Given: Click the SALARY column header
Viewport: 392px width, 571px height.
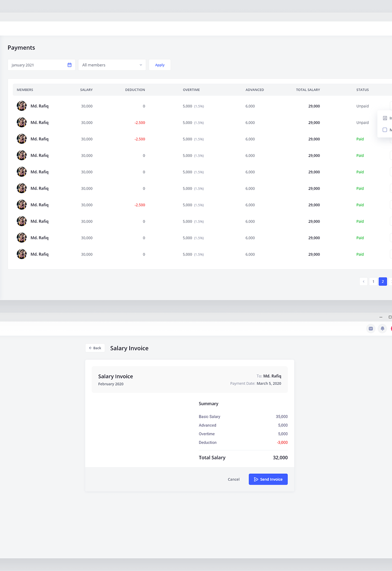Looking at the screenshot, I should point(86,90).
